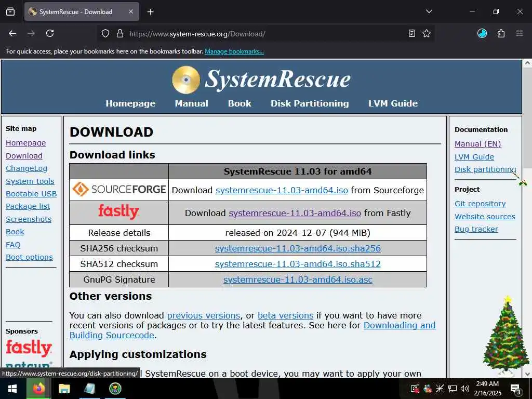
Task: Click the List all tabs chevron
Action: click(429, 11)
